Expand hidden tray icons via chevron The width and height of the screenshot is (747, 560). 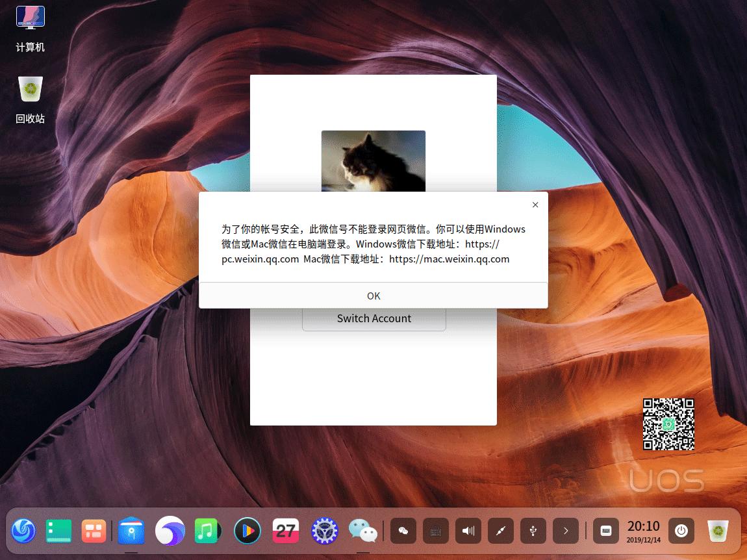coord(565,531)
